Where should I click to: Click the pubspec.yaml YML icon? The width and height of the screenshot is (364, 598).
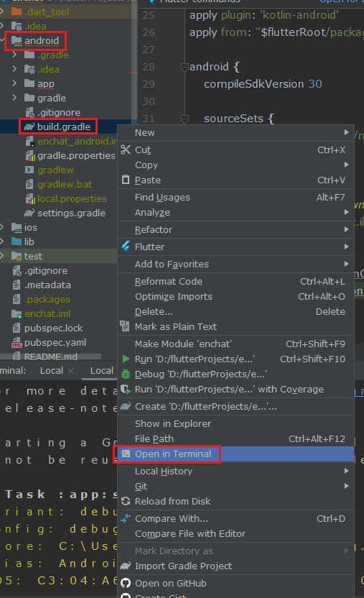coord(17,343)
